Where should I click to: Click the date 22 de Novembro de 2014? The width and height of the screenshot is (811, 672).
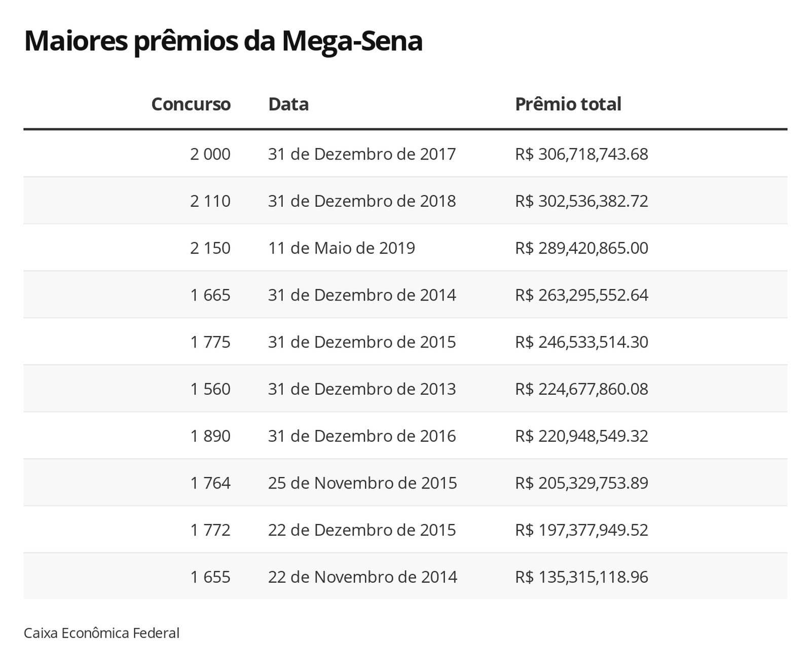pyautogui.click(x=362, y=577)
